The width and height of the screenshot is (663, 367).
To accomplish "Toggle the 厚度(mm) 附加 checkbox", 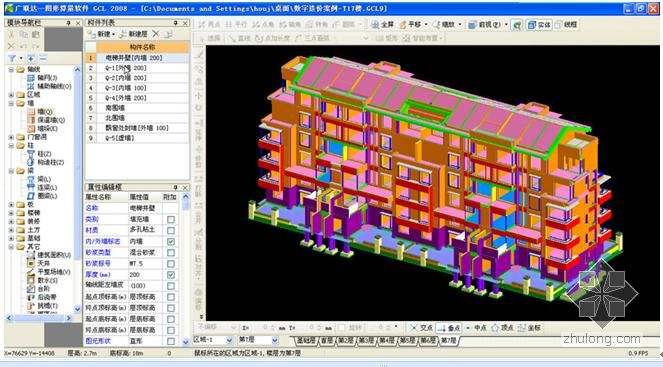I will click(171, 275).
